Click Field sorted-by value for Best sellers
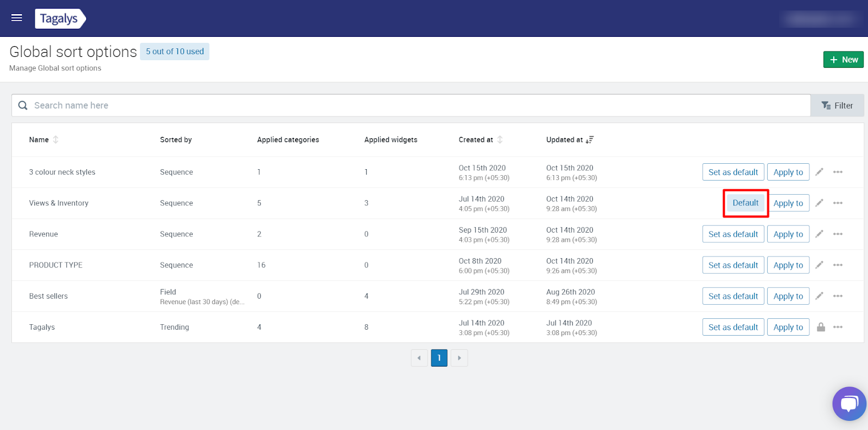The width and height of the screenshot is (868, 430). (168, 292)
